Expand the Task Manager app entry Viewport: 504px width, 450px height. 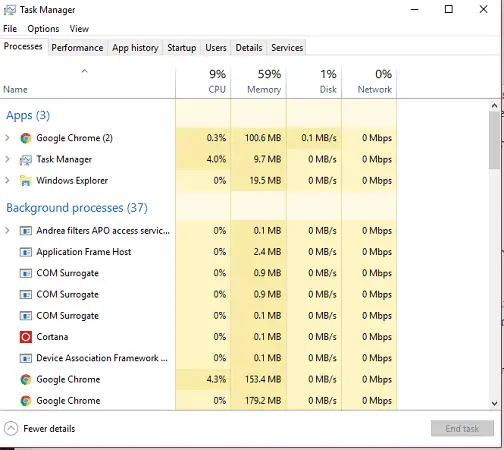point(7,159)
